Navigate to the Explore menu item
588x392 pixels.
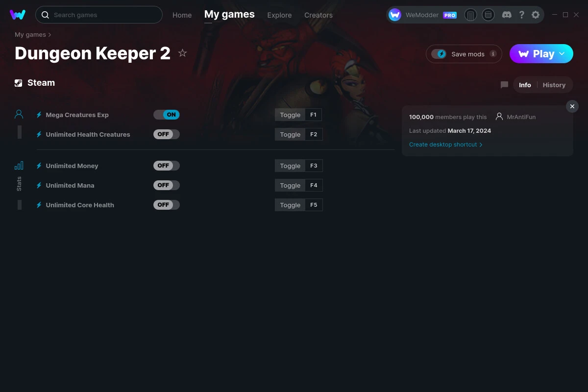tap(279, 15)
